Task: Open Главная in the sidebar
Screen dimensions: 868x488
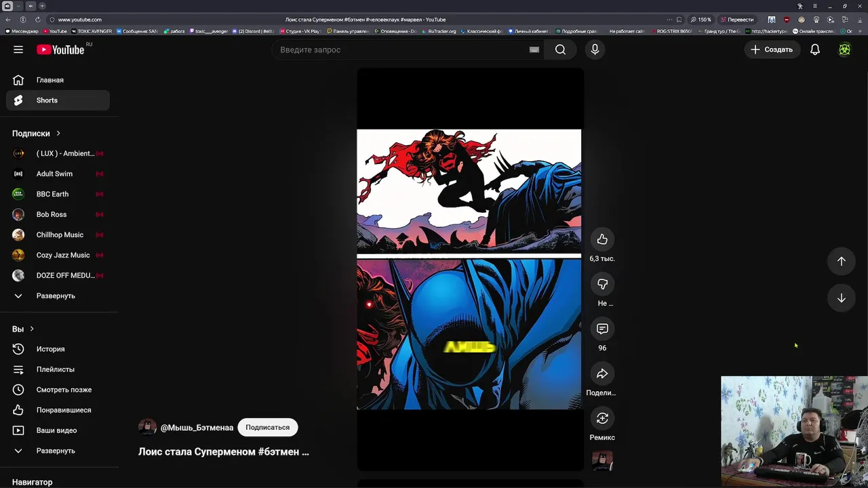Action: (58, 80)
